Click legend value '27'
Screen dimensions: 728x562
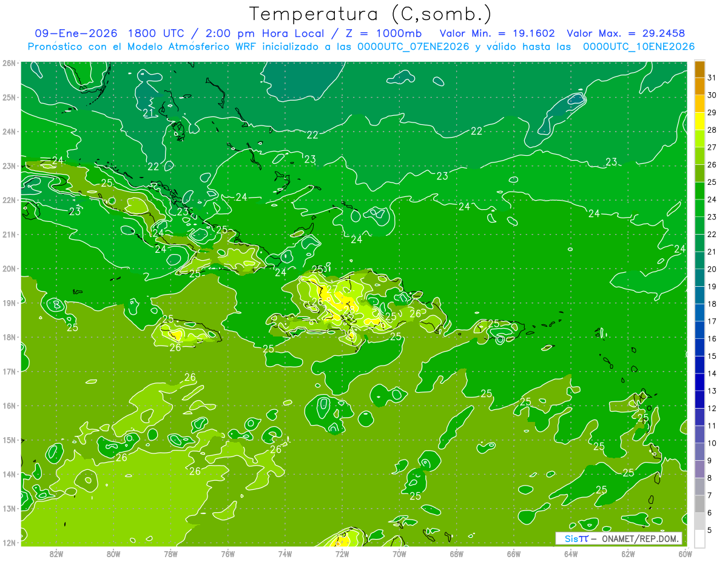click(712, 147)
